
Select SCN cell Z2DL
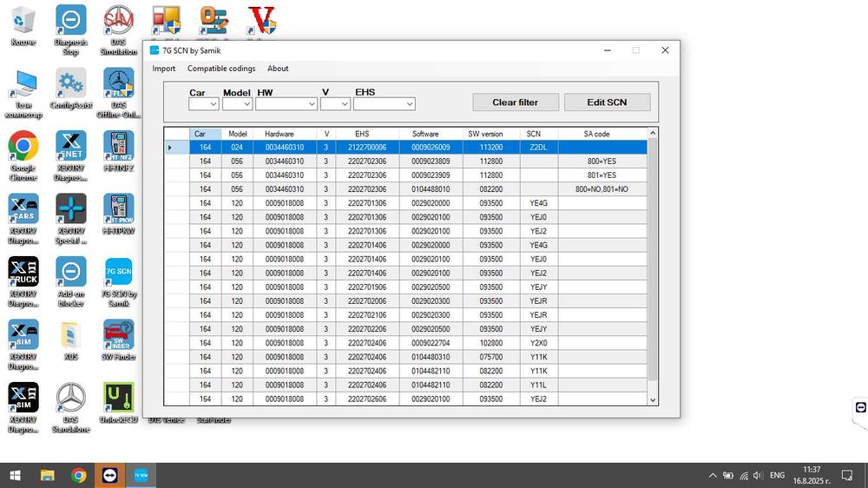point(539,148)
